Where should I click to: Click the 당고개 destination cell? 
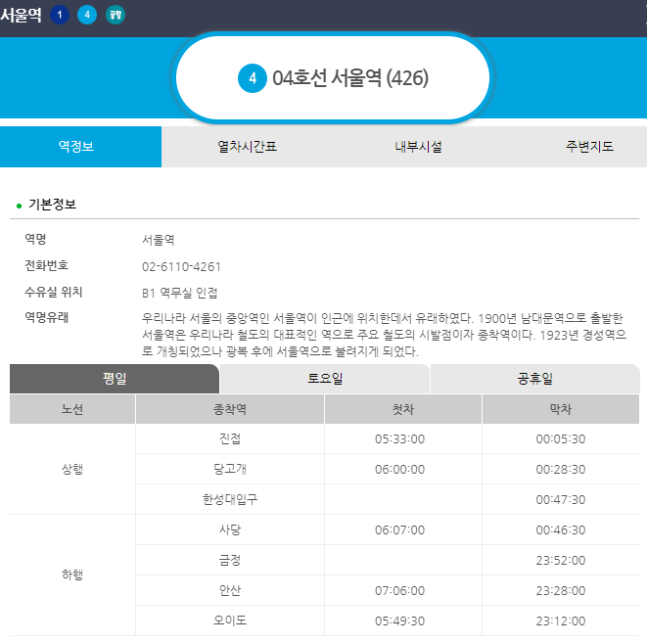(x=230, y=469)
